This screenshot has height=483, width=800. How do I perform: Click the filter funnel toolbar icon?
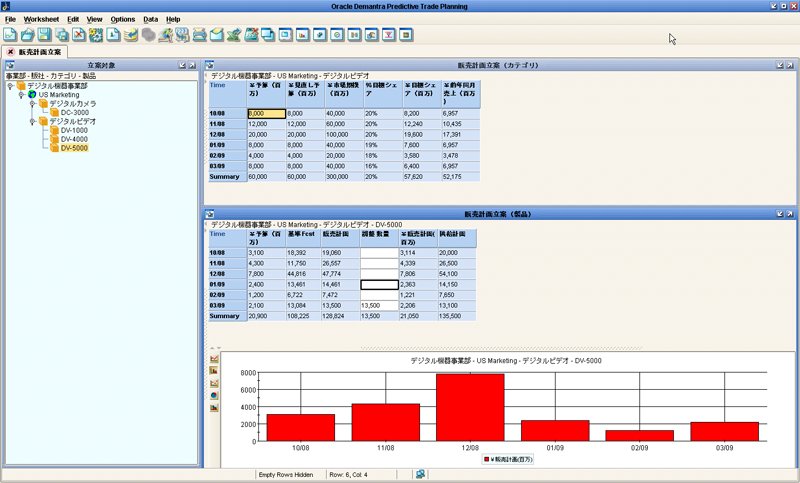pos(389,35)
